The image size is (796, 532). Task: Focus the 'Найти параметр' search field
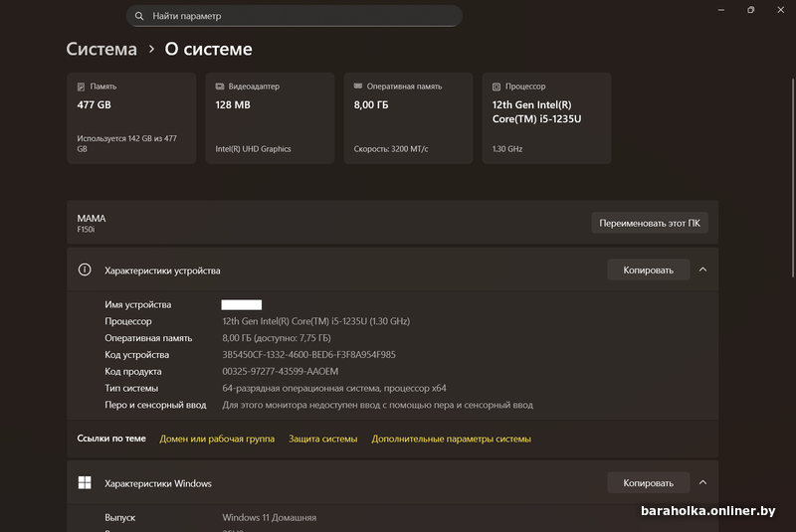294,16
